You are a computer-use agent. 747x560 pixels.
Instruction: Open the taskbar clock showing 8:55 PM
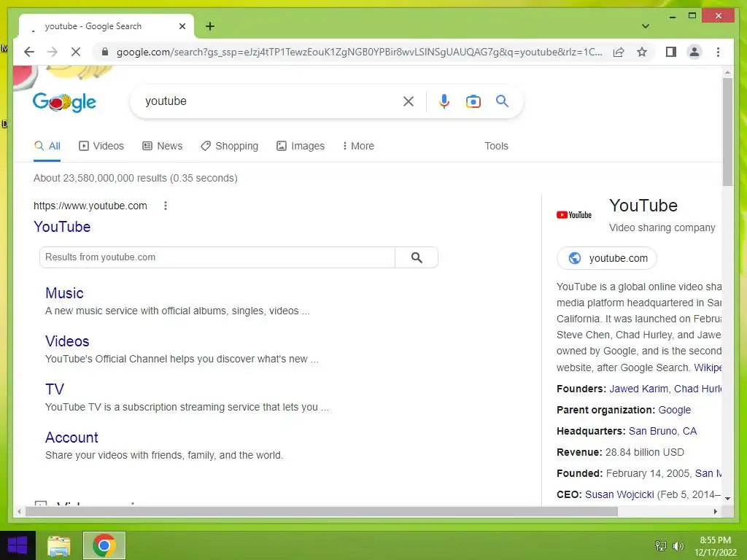715,545
